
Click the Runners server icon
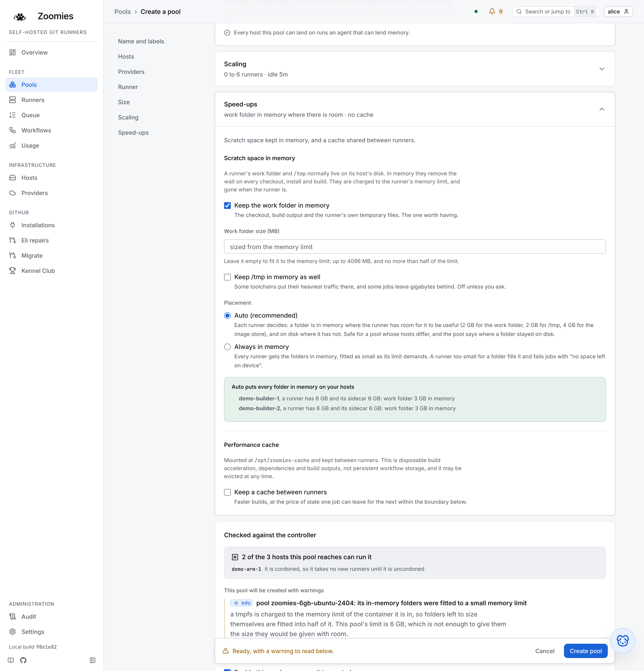click(13, 100)
